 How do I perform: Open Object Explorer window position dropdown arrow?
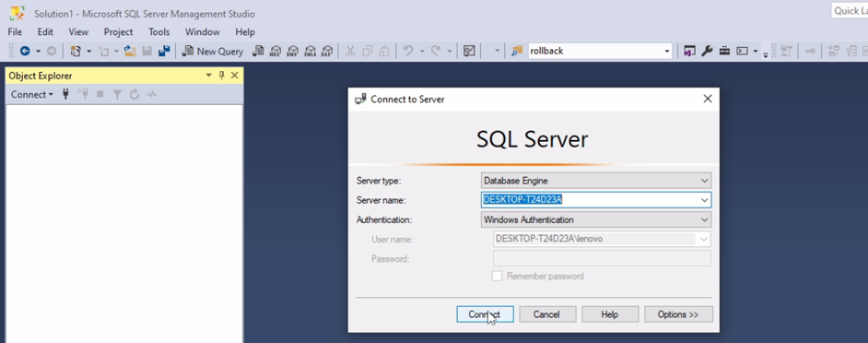(208, 76)
